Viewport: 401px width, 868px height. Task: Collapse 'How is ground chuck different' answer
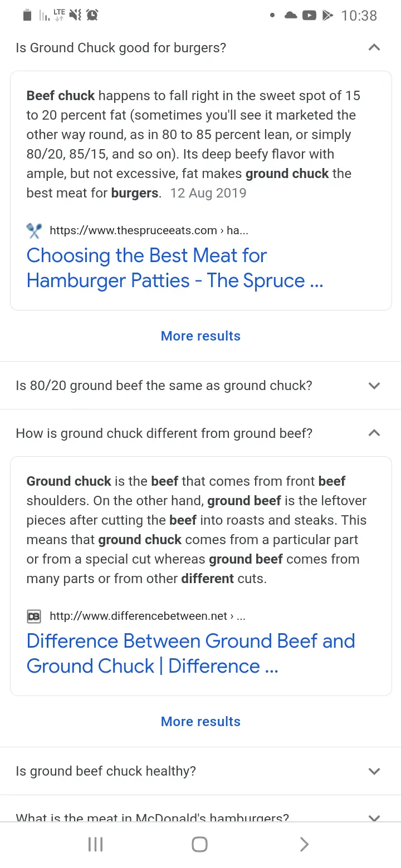pos(374,433)
